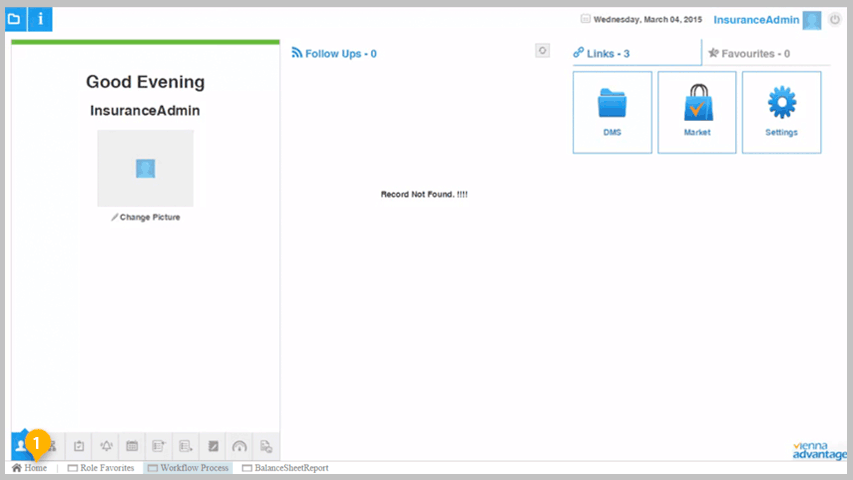Open the gauge KPI dashboard icon
Viewport: 853px width, 480px height.
239,446
